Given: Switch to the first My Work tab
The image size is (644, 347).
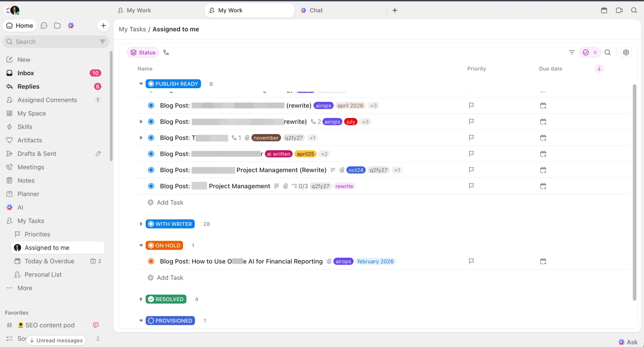Looking at the screenshot, I should point(135,10).
